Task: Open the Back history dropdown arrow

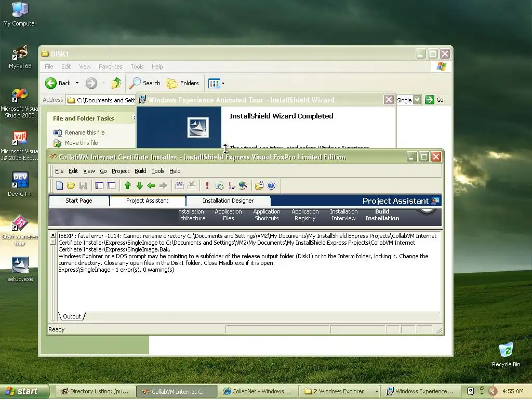Action: (x=77, y=83)
